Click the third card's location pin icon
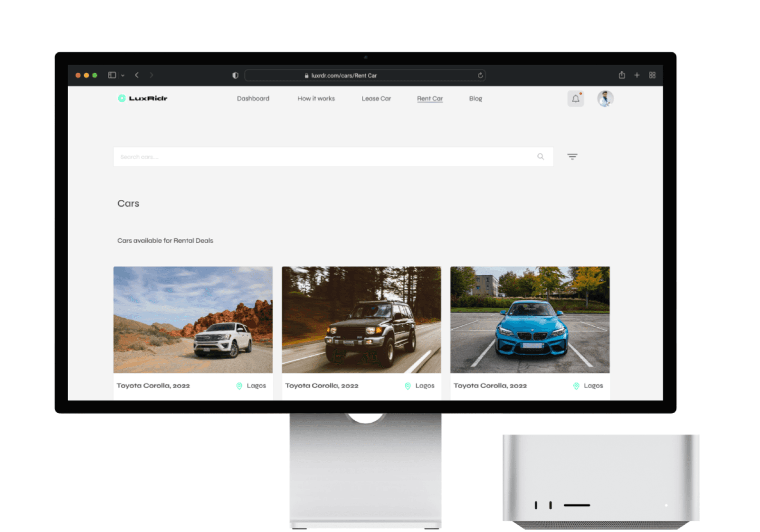 pyautogui.click(x=576, y=386)
